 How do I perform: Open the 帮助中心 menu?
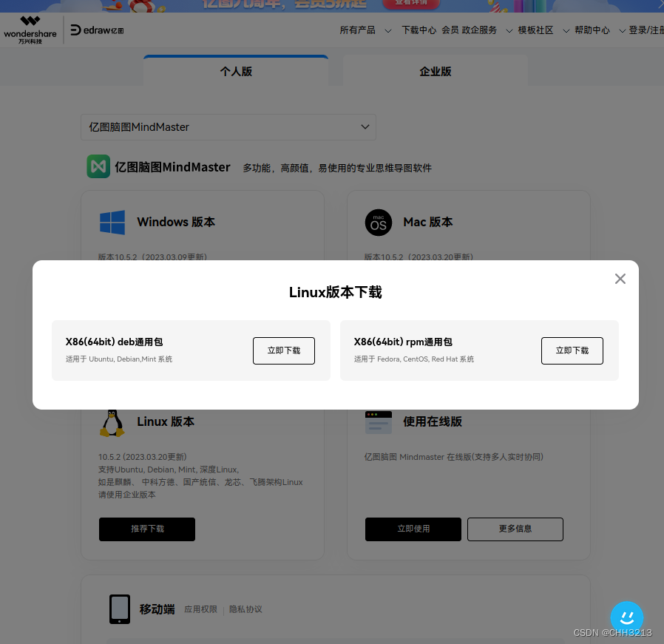tap(592, 30)
